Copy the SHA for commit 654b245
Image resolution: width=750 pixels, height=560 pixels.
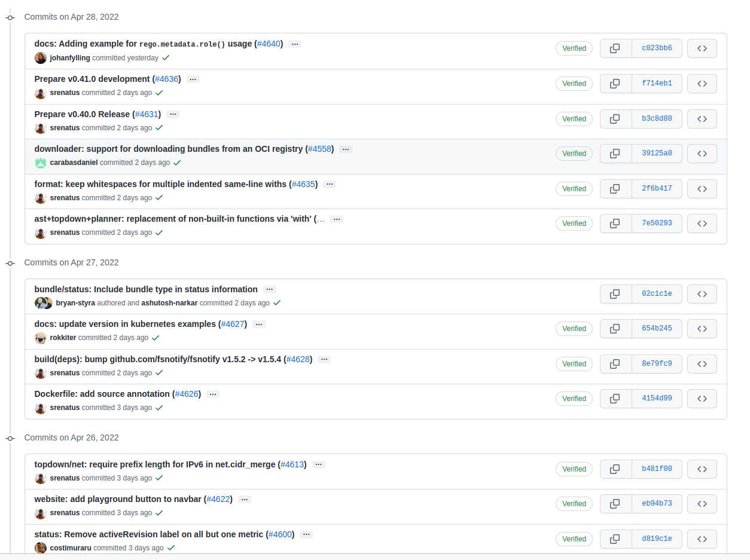click(615, 329)
